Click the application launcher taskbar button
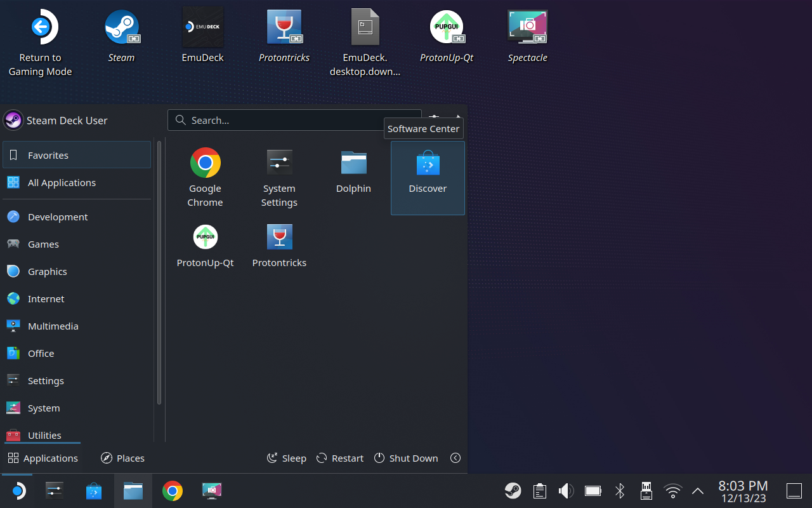 point(18,491)
